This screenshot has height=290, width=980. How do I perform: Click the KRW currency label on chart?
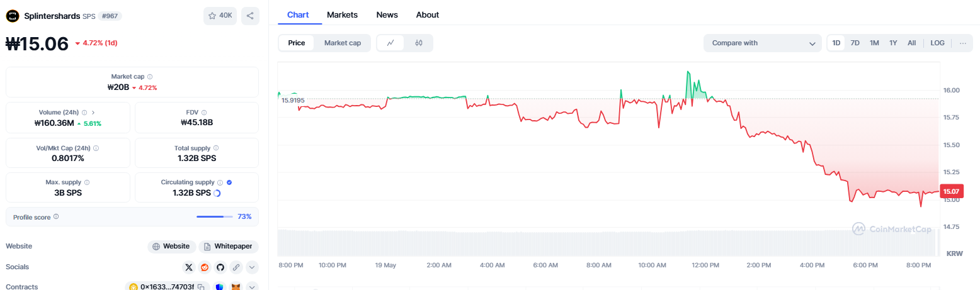[955, 253]
